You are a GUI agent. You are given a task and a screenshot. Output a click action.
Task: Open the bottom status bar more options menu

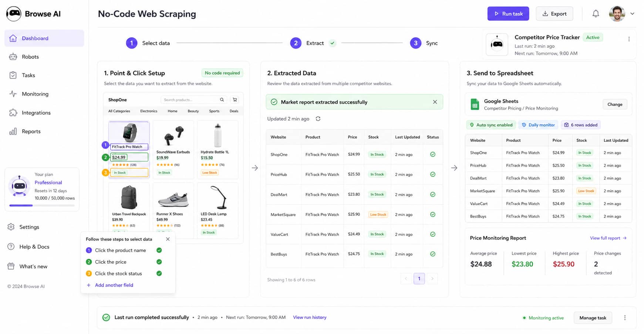click(x=625, y=318)
